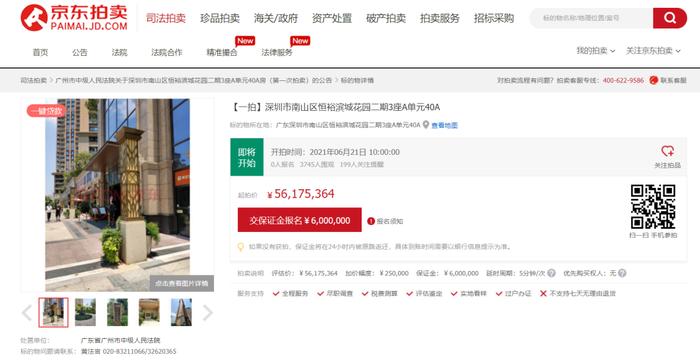Click the help icon next to 延时周期
Screen dimensions: 700x361
tap(551, 273)
